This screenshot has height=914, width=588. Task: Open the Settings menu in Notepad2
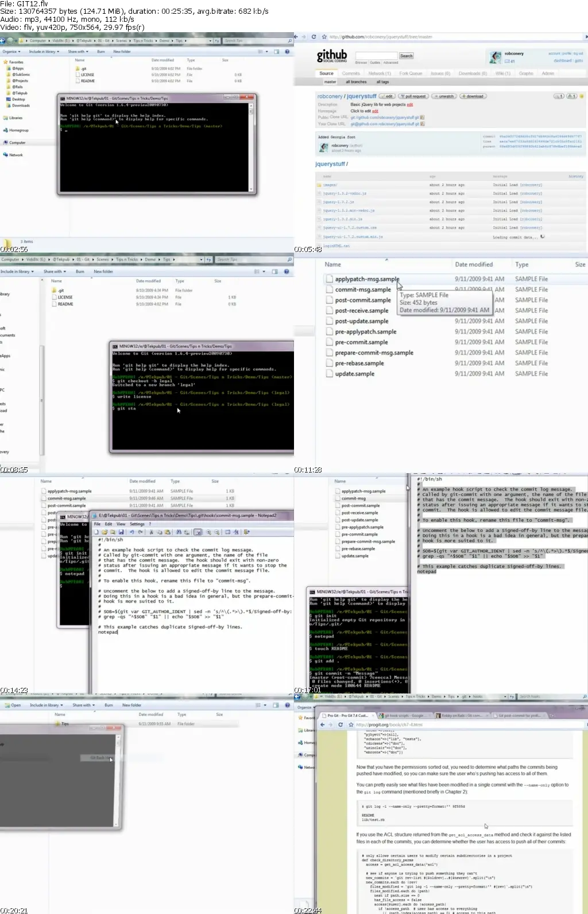(x=137, y=524)
